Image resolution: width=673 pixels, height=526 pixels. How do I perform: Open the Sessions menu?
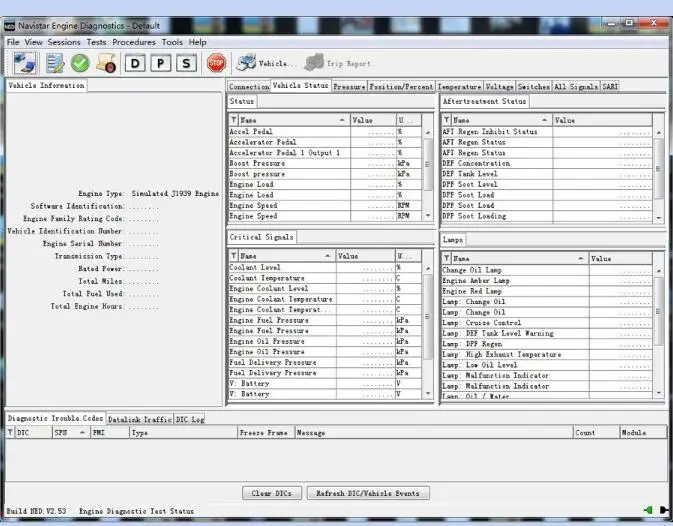[x=64, y=42]
